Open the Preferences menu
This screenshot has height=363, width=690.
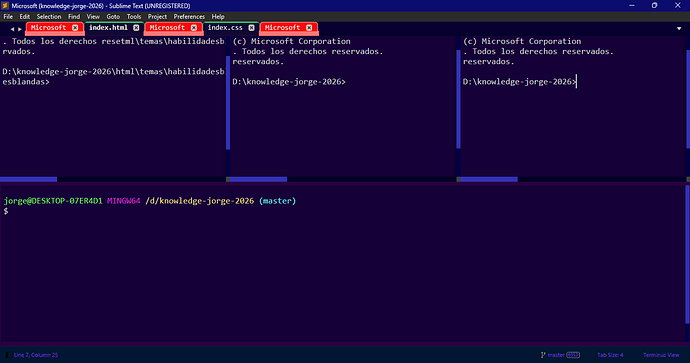pos(189,17)
